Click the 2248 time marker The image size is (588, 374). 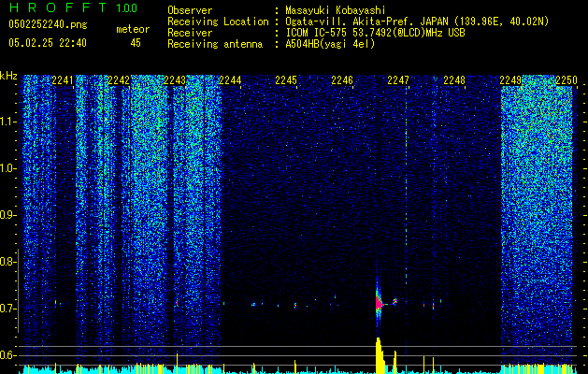(x=454, y=80)
